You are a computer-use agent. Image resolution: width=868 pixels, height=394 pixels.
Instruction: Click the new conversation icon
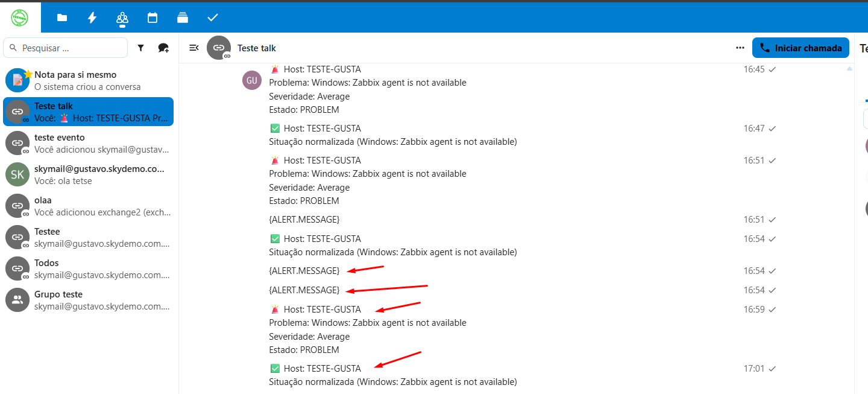163,48
